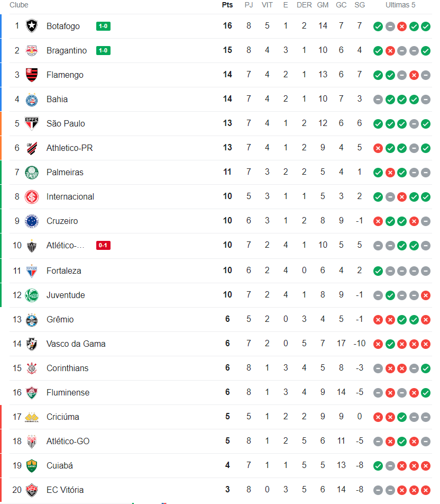Sort table by Pts column header

pos(227,5)
